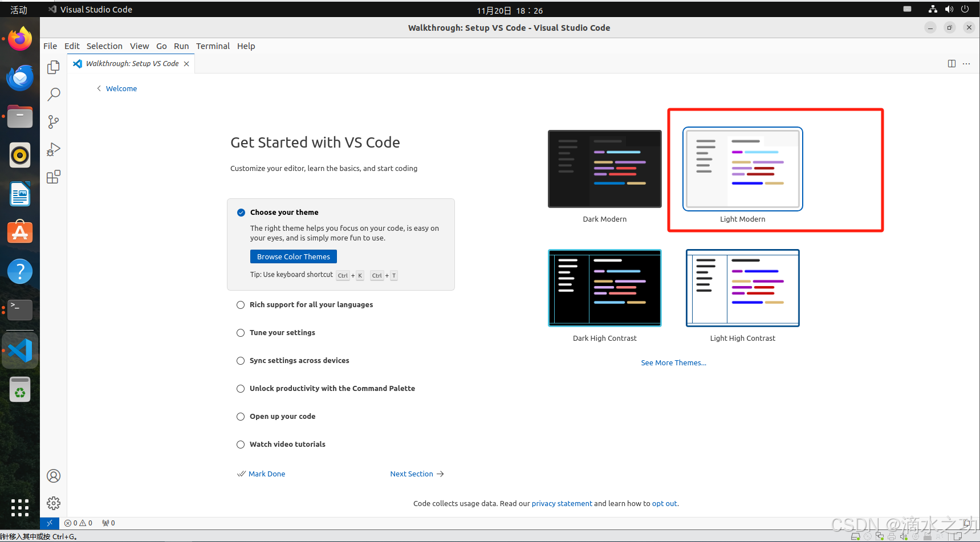Viewport: 980px width, 542px height.
Task: Select Sync settings across devices step
Action: click(x=299, y=361)
